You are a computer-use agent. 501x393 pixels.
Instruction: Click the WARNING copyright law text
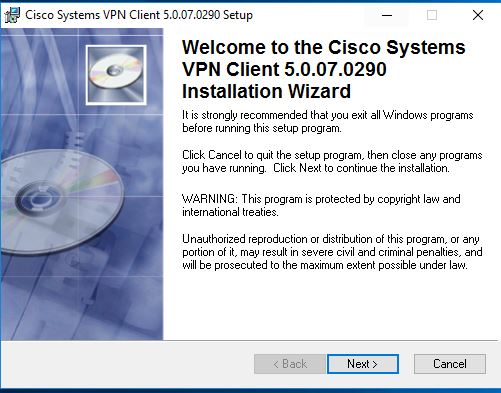(x=321, y=205)
